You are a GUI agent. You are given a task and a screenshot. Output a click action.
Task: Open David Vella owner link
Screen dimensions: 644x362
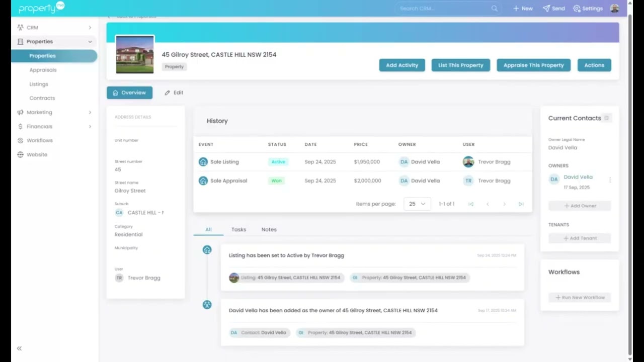pyautogui.click(x=578, y=177)
